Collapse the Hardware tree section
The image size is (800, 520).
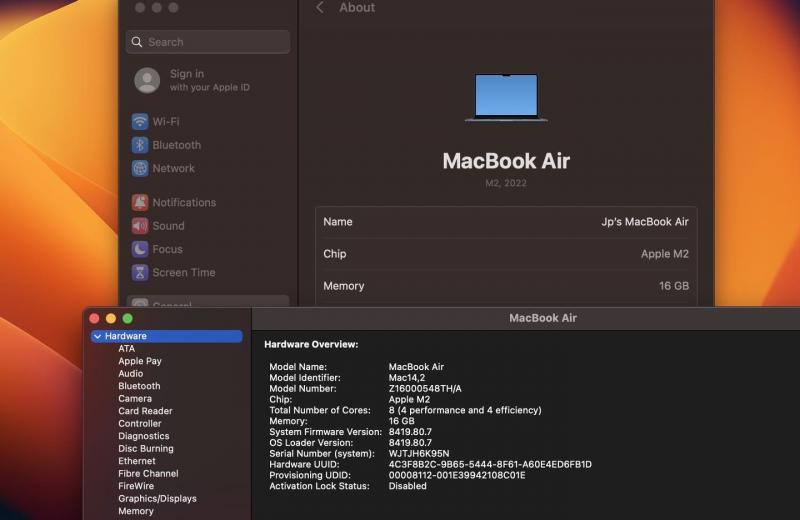click(x=97, y=337)
